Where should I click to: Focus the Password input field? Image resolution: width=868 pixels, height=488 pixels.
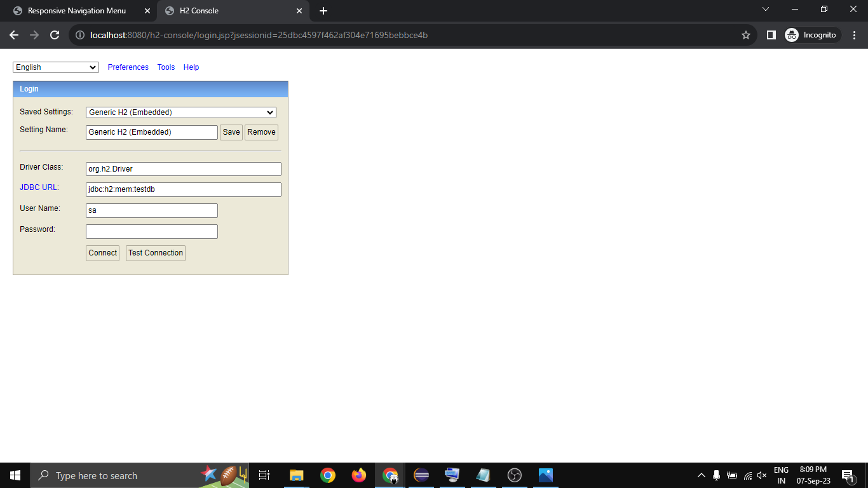click(x=152, y=231)
